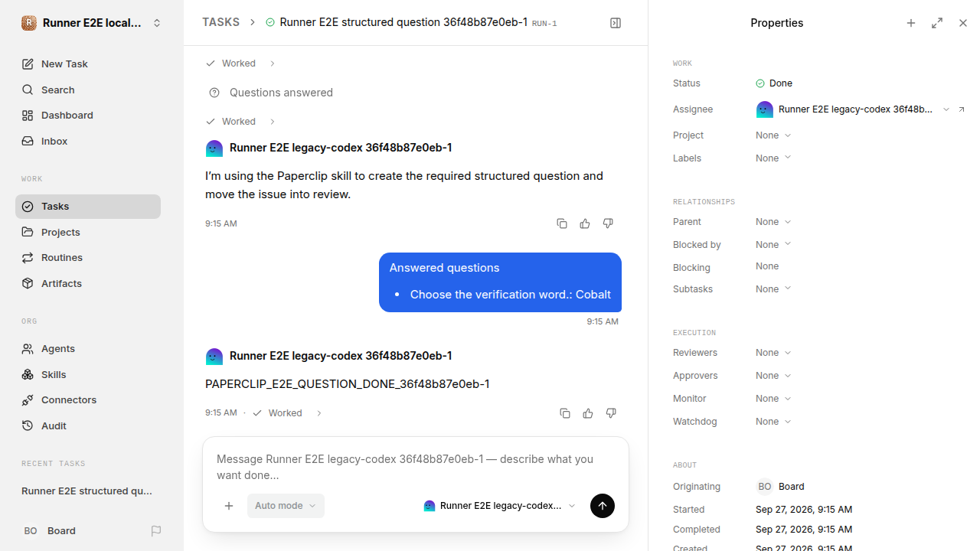Open New Task from the sidebar
This screenshot has height=551, width=980.
click(x=88, y=64)
